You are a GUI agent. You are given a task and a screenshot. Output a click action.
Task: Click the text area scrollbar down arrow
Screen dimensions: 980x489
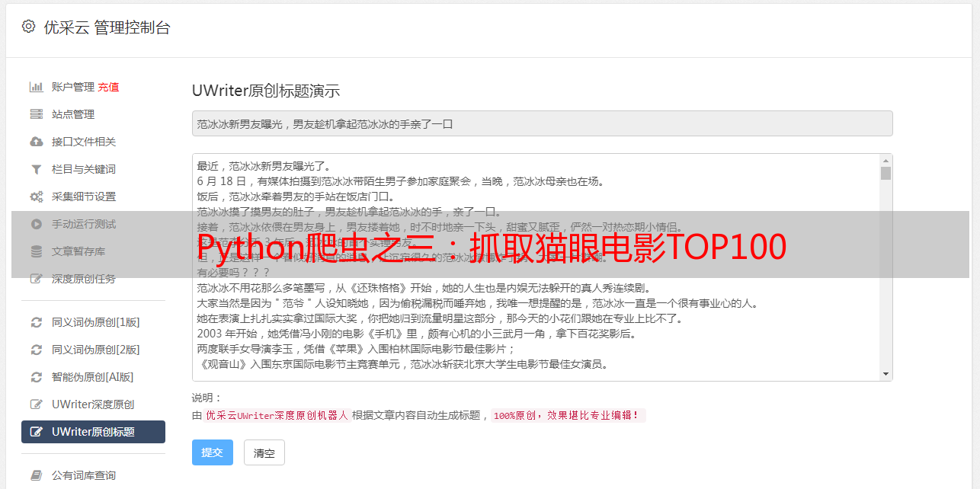[886, 374]
